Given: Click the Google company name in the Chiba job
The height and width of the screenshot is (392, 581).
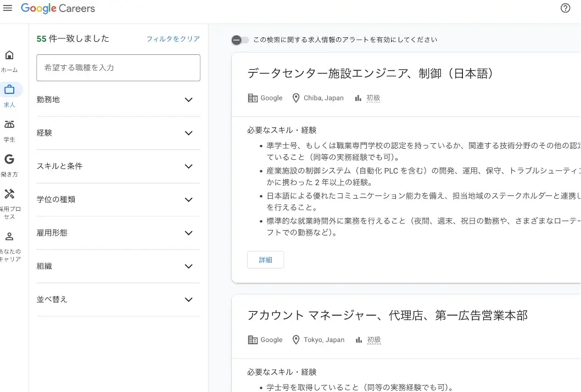Looking at the screenshot, I should [271, 98].
